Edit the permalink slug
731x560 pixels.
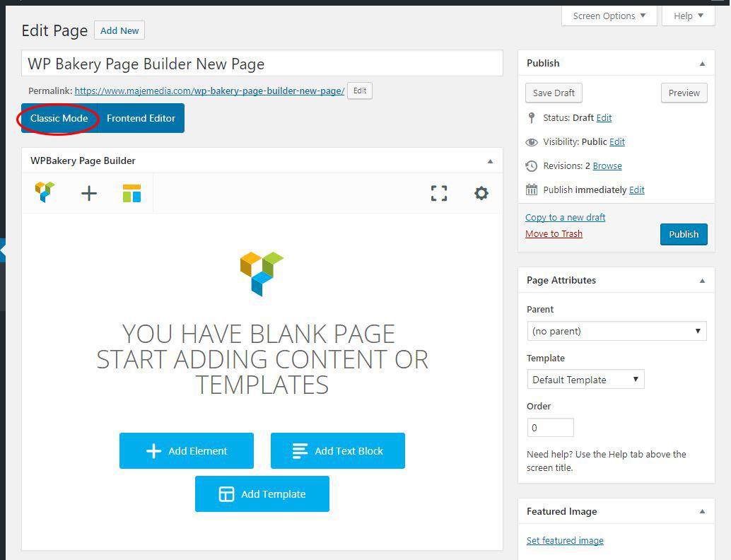pyautogui.click(x=359, y=91)
